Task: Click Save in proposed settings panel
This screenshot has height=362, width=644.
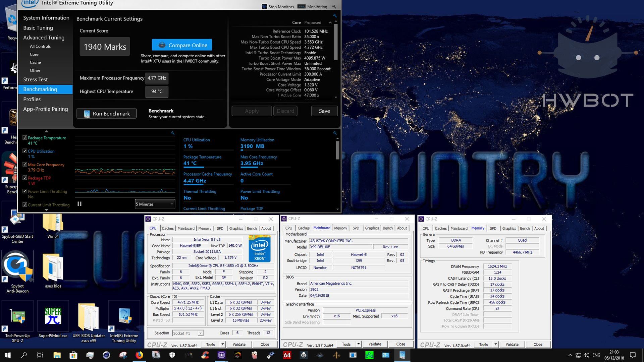Action: point(324,111)
